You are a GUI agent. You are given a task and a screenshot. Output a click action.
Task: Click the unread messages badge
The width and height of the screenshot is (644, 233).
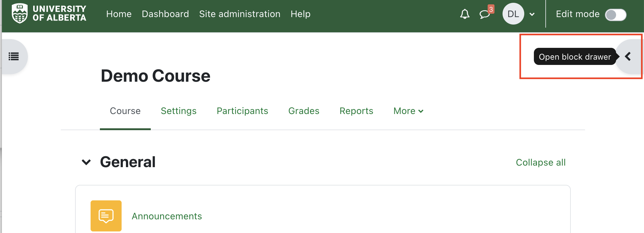click(491, 9)
